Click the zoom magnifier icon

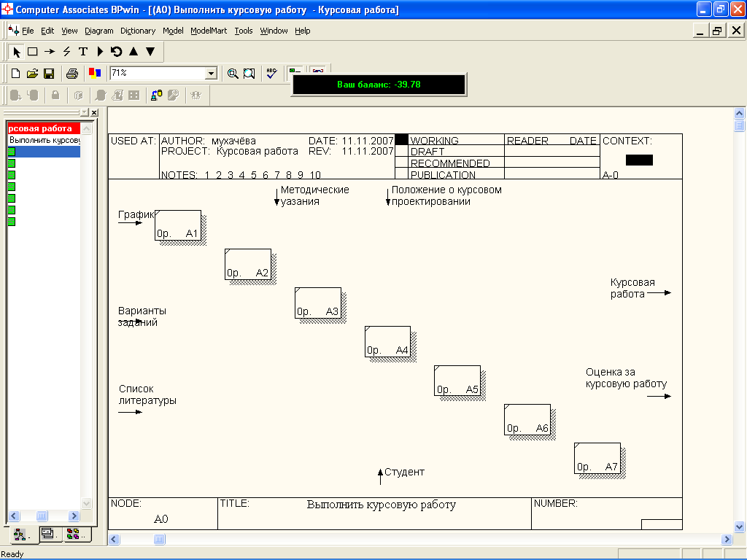[233, 74]
